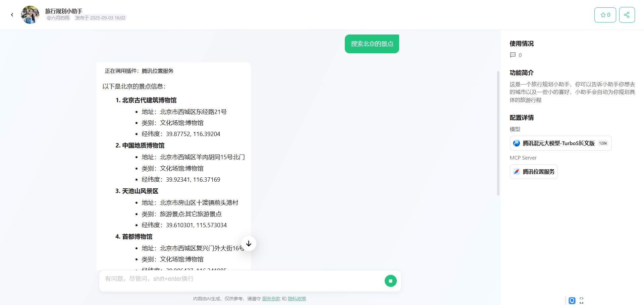Click the comment count icon under 使用情况
The width and height of the screenshot is (644, 305).
click(x=513, y=55)
